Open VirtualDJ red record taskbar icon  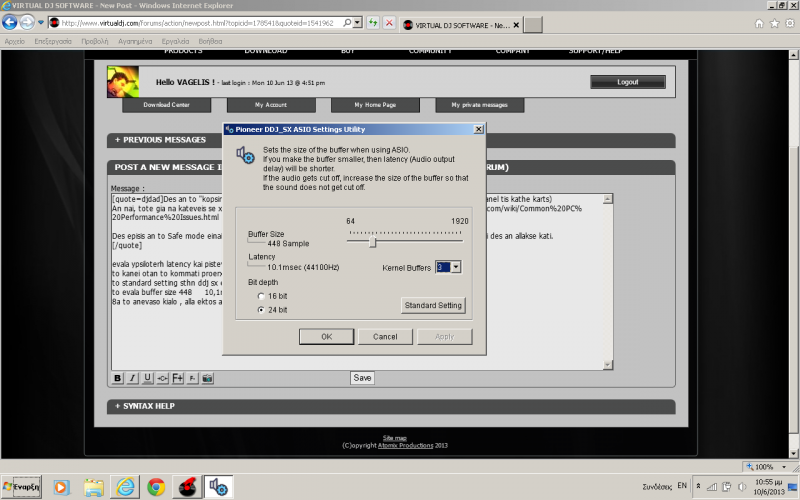coord(188,487)
